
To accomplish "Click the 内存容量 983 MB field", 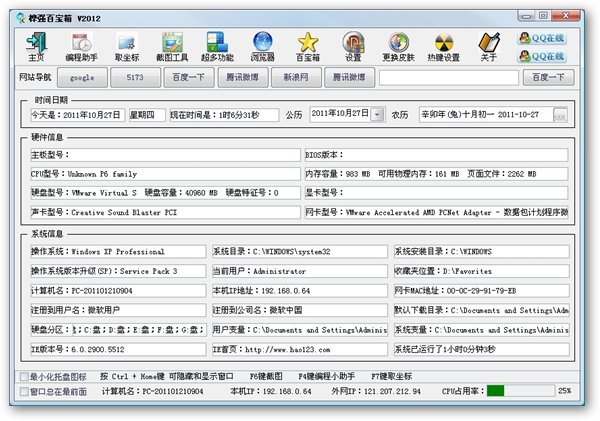I will pyautogui.click(x=436, y=174).
